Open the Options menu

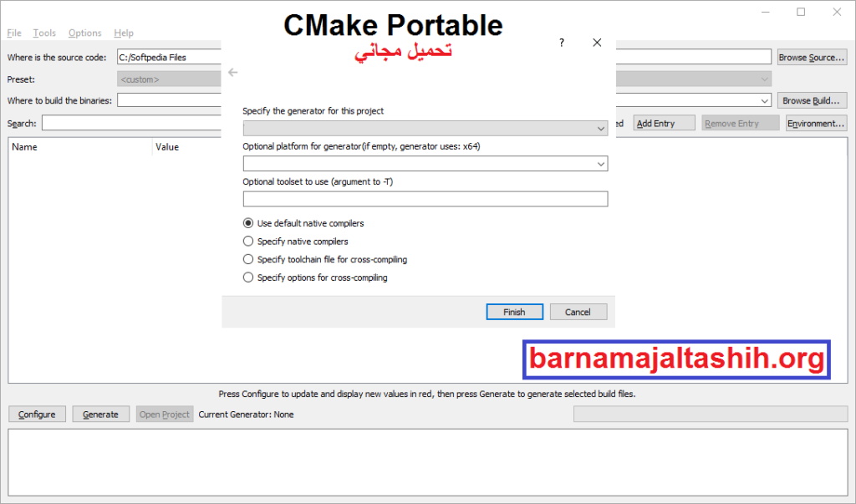pos(84,33)
